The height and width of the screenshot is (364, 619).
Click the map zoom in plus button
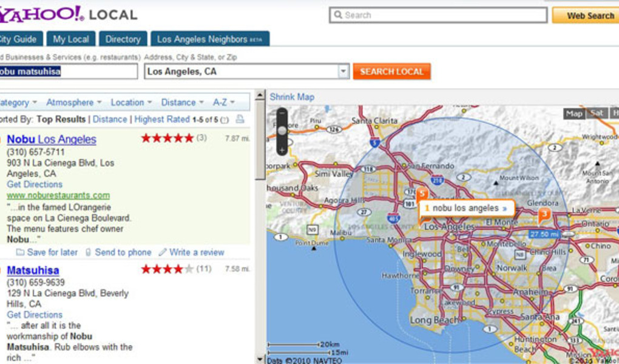click(282, 150)
